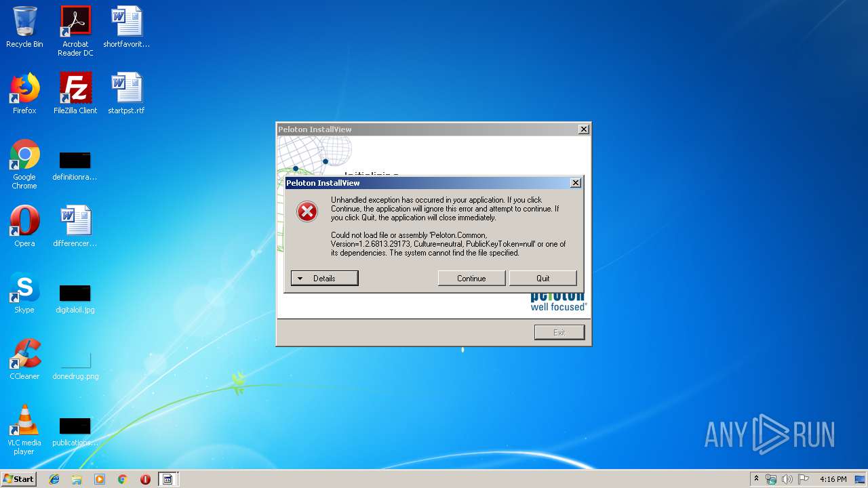Select the Google Chrome desktop shortcut
Viewport: 868px width, 488px height.
[x=24, y=165]
